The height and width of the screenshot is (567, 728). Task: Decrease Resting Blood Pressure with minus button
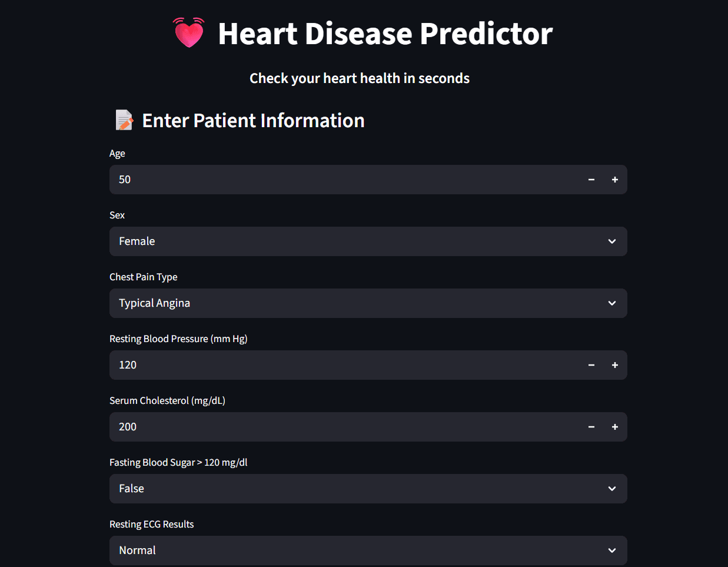click(591, 365)
